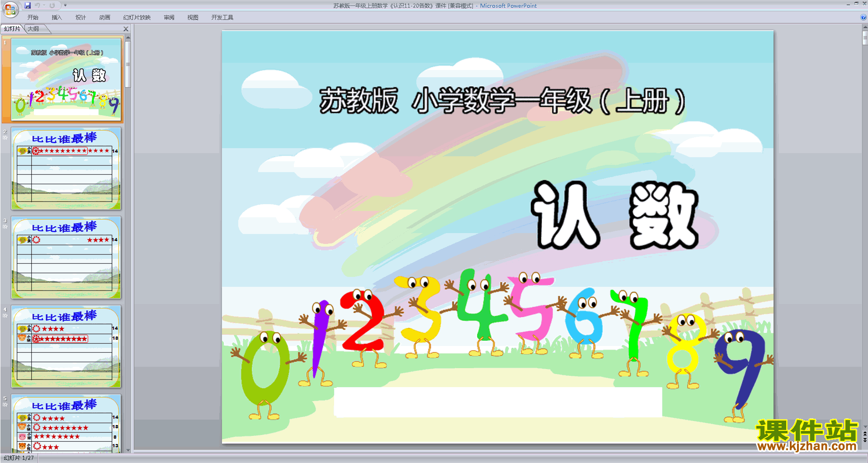Click main editor scroll down arrow

(865, 426)
